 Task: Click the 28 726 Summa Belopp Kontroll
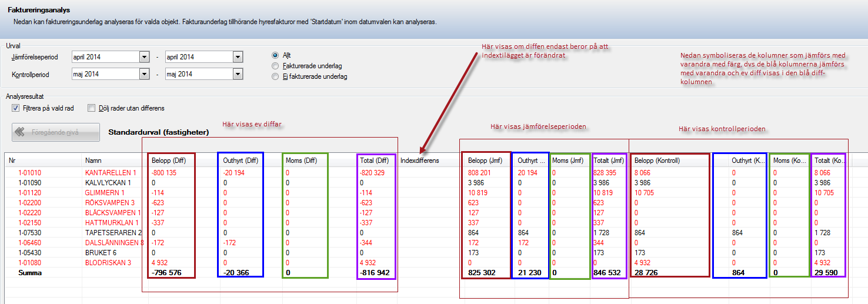click(646, 273)
